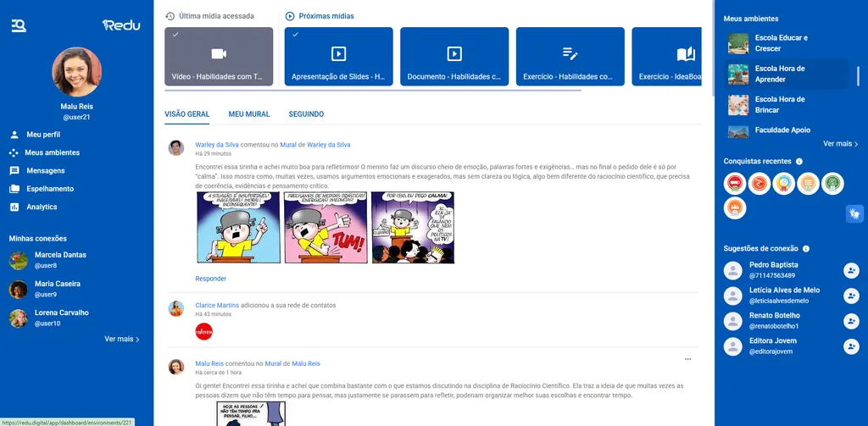Open the three-dot menu on Malu Reis post
The image size is (868, 426).
[687, 359]
